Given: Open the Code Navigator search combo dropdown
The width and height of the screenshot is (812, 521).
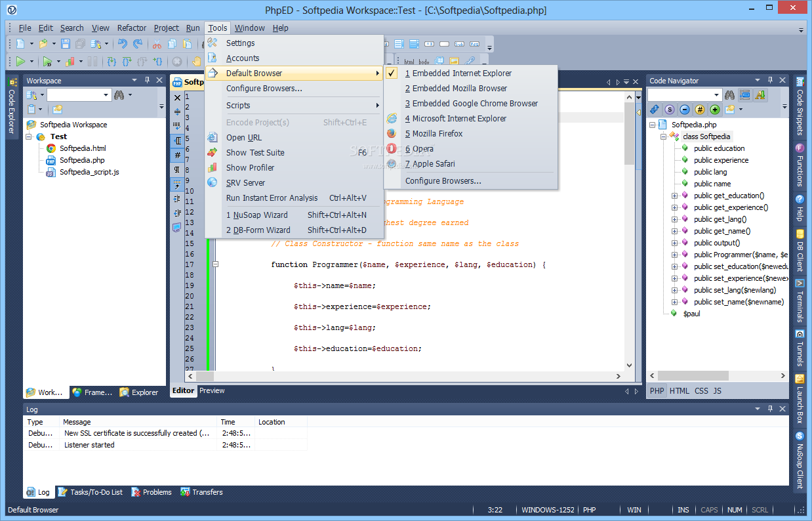Looking at the screenshot, I should (716, 95).
